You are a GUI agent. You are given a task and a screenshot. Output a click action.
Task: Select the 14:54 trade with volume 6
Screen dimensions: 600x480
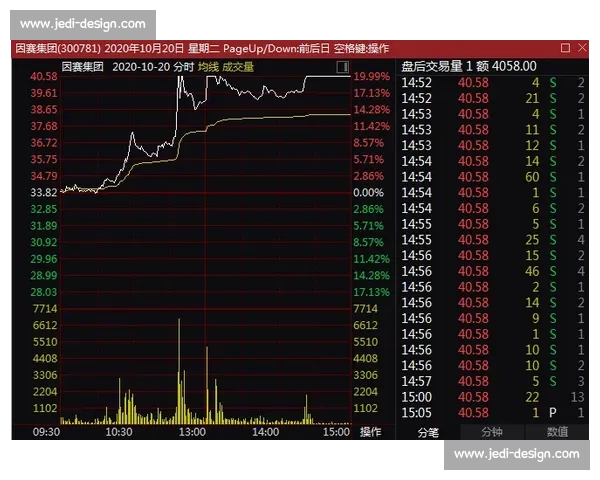pos(492,208)
